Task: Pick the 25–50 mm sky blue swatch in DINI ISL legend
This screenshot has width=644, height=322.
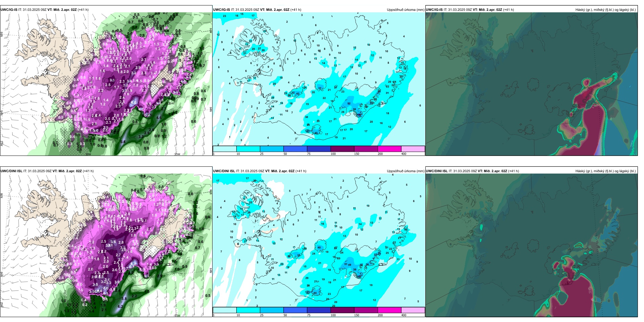Action: point(271,310)
